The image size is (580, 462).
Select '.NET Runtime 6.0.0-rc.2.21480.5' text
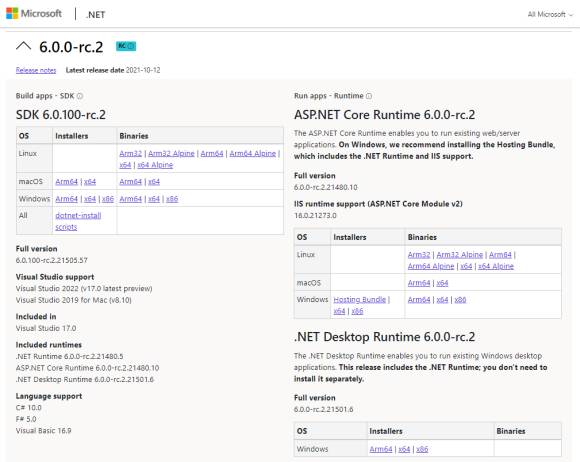click(x=70, y=357)
